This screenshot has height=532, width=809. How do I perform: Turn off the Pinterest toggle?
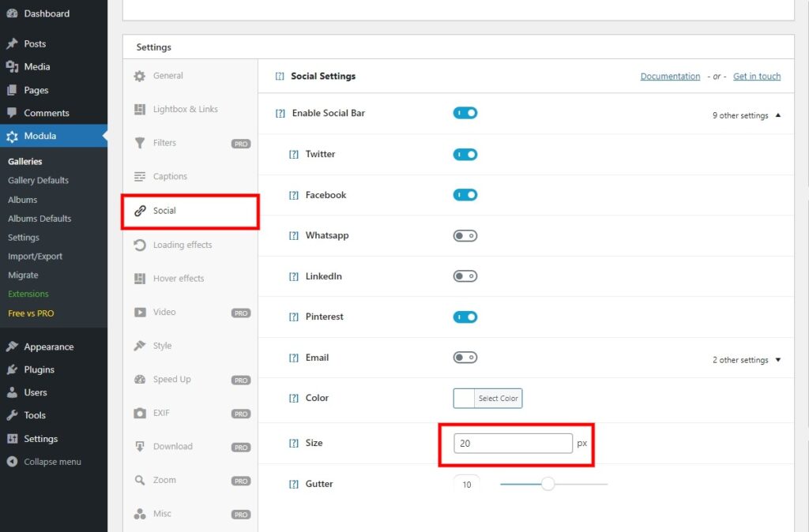coord(465,317)
